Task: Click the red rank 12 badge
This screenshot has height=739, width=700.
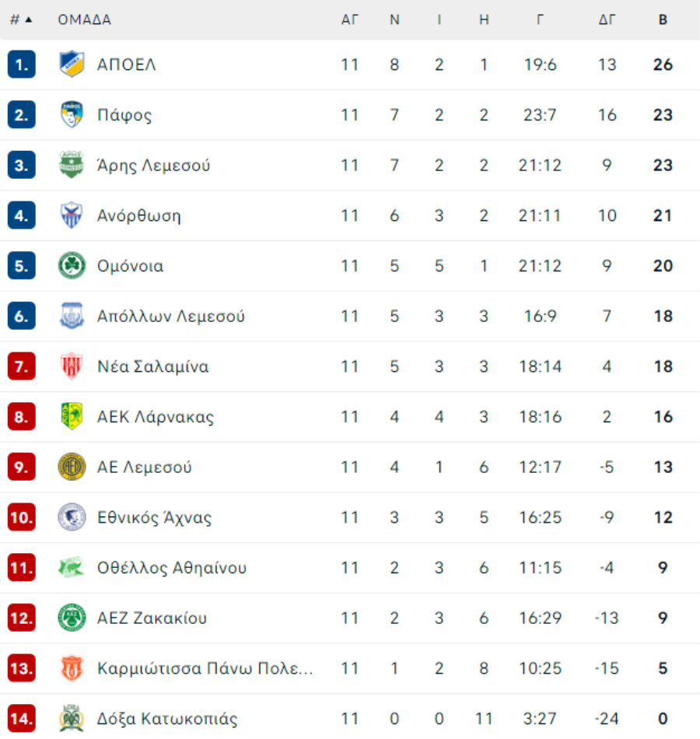Action: click(22, 618)
